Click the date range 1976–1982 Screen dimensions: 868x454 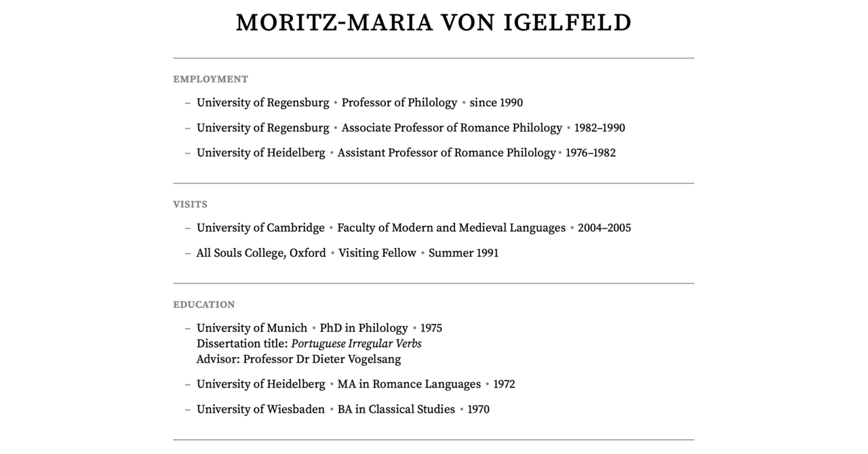pos(590,153)
